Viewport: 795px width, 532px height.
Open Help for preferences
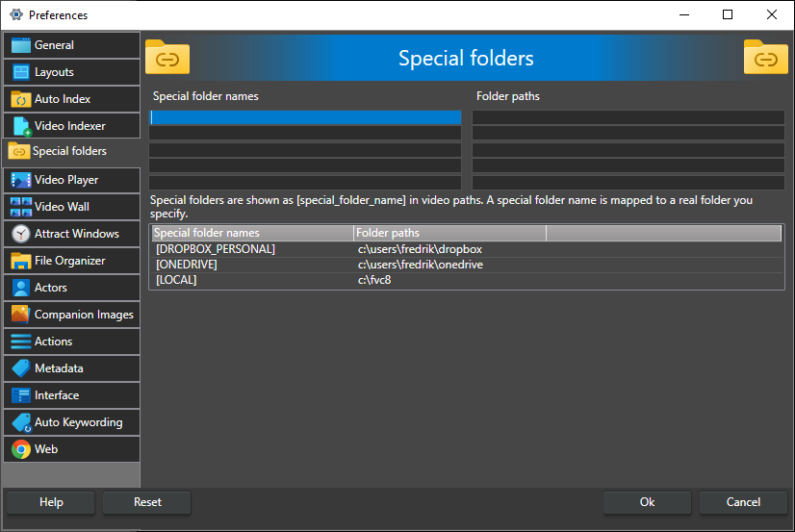pyautogui.click(x=51, y=502)
